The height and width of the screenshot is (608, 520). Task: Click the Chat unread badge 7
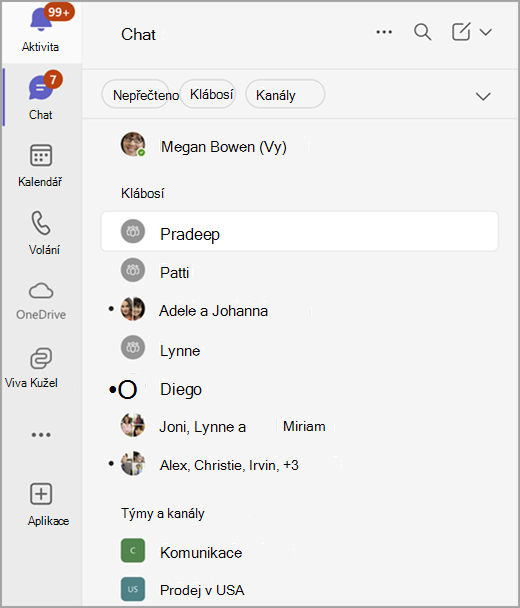[53, 79]
